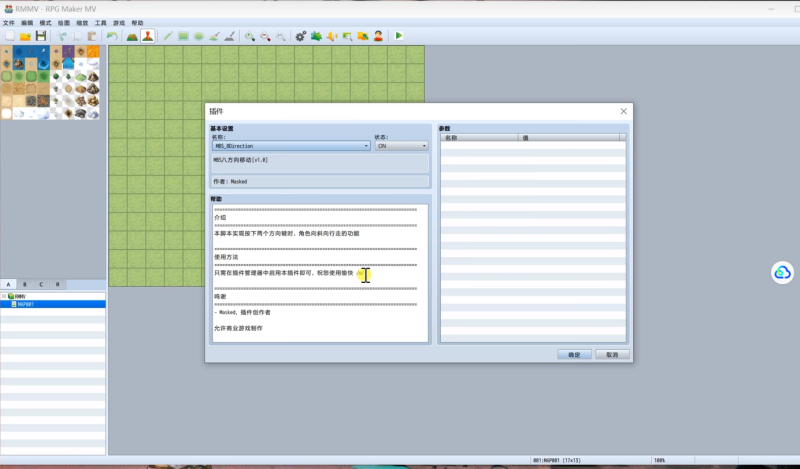Viewport: 800px width, 469px height.
Task: Select the lava tile in tileset palette
Action: pos(93,52)
